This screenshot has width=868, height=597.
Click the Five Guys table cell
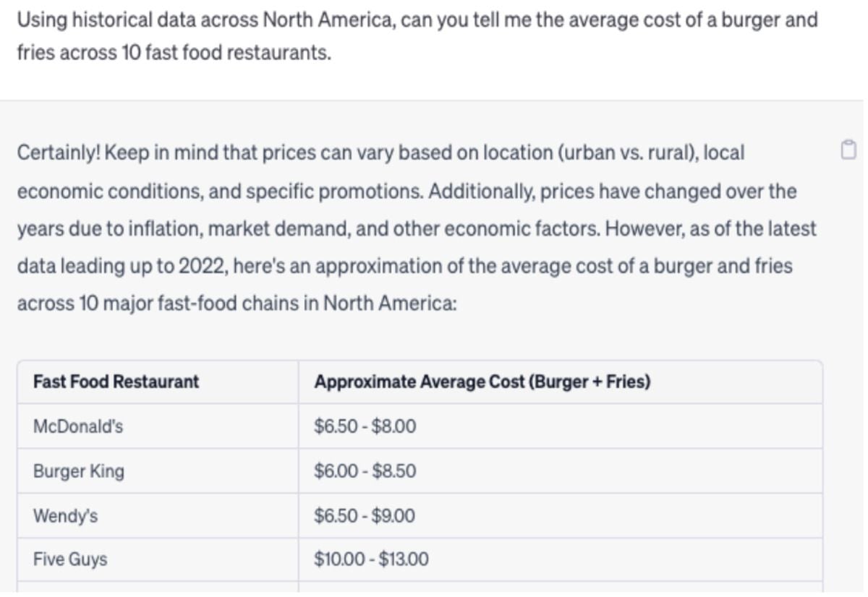[x=158, y=559]
